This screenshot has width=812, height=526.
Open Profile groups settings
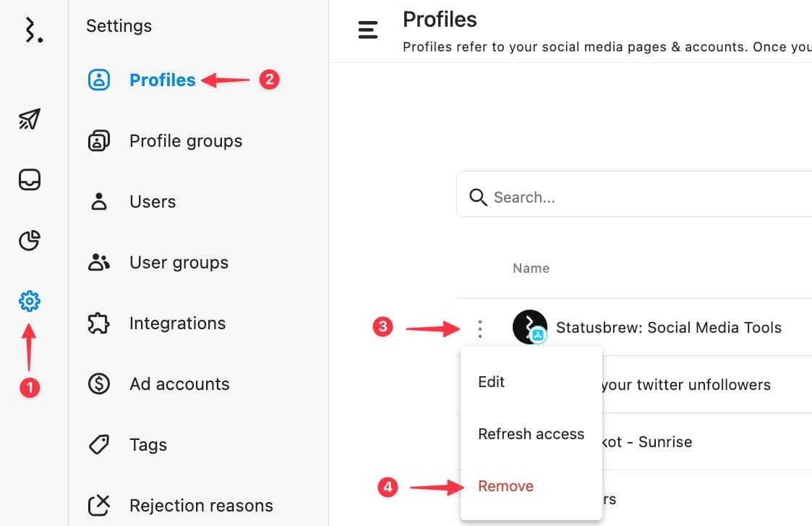(185, 141)
